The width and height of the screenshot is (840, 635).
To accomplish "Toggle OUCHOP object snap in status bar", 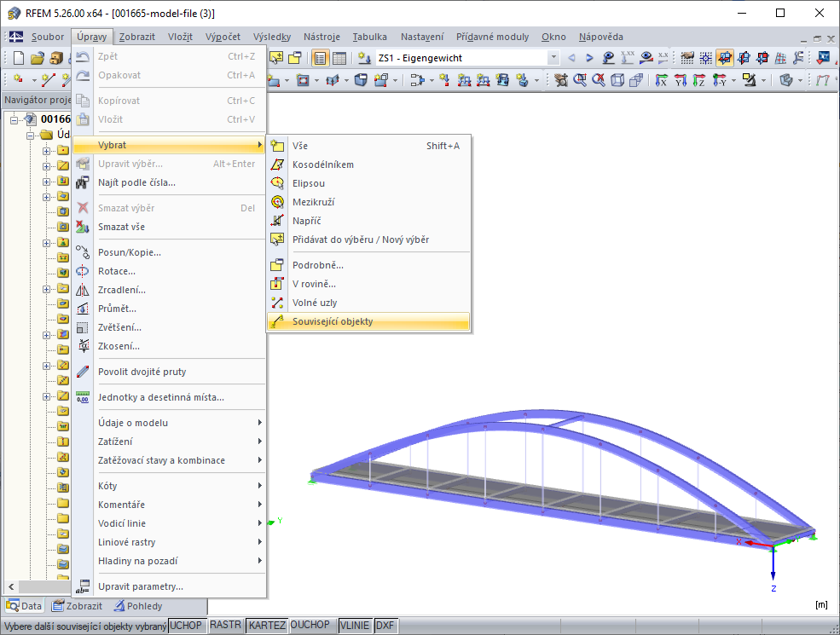I will click(310, 625).
